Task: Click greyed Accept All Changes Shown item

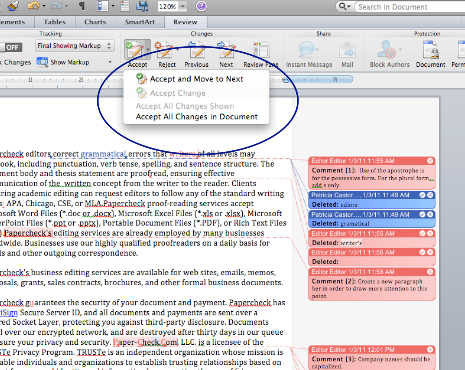Action: click(196, 106)
